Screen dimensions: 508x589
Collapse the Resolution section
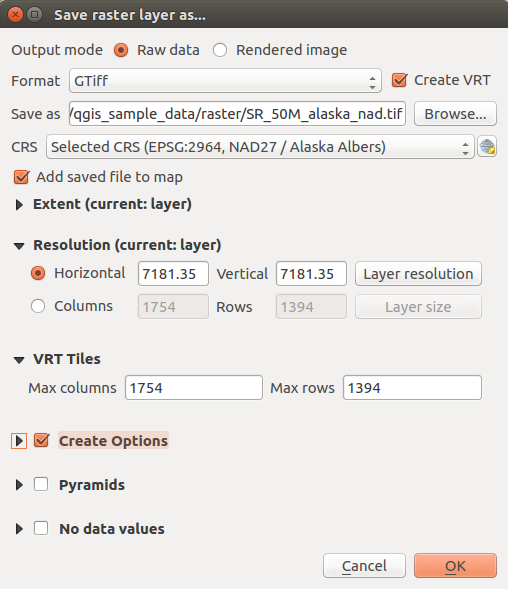[19, 246]
